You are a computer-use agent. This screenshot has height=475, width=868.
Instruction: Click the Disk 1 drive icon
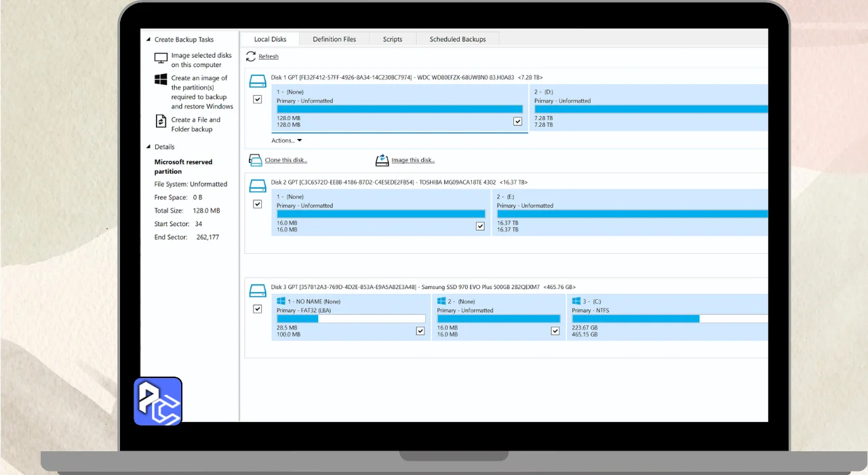(258, 81)
